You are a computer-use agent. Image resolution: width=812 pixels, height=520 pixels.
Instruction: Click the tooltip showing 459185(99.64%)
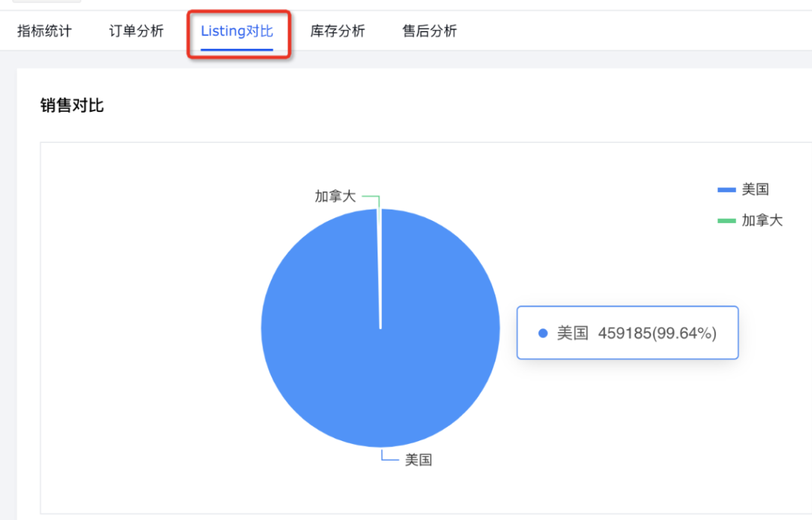click(628, 332)
